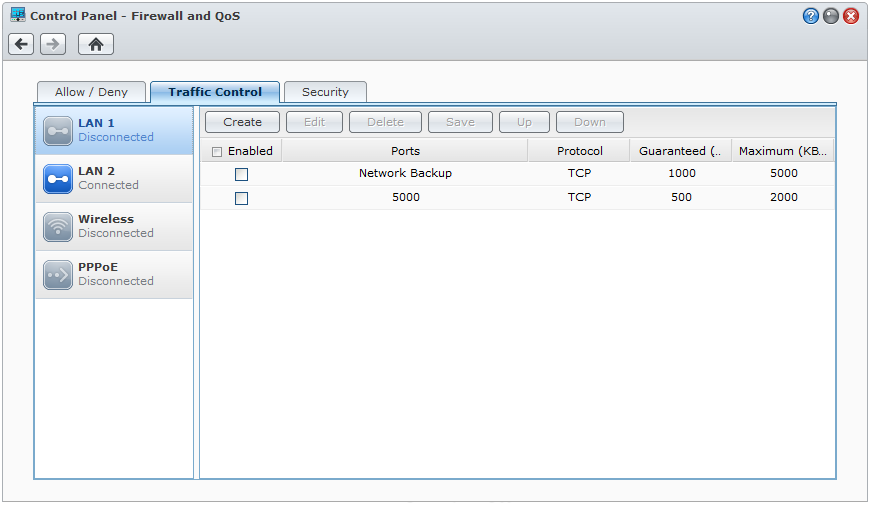Click TCP in the Network Backup row

[579, 173]
